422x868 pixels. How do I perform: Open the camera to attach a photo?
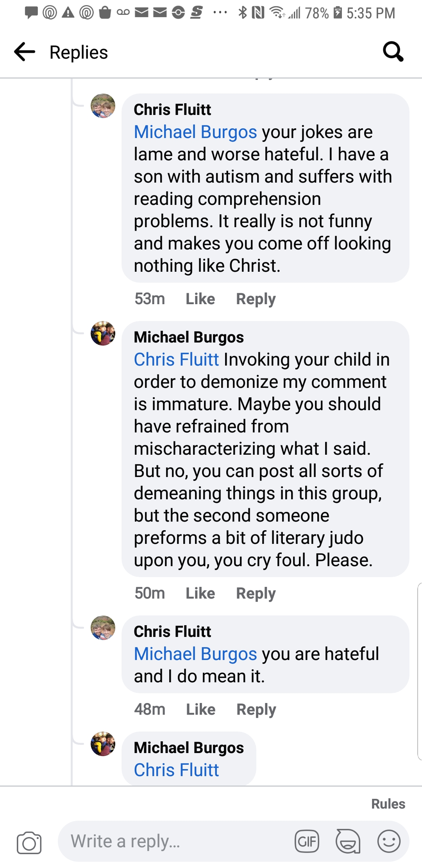pos(29,843)
